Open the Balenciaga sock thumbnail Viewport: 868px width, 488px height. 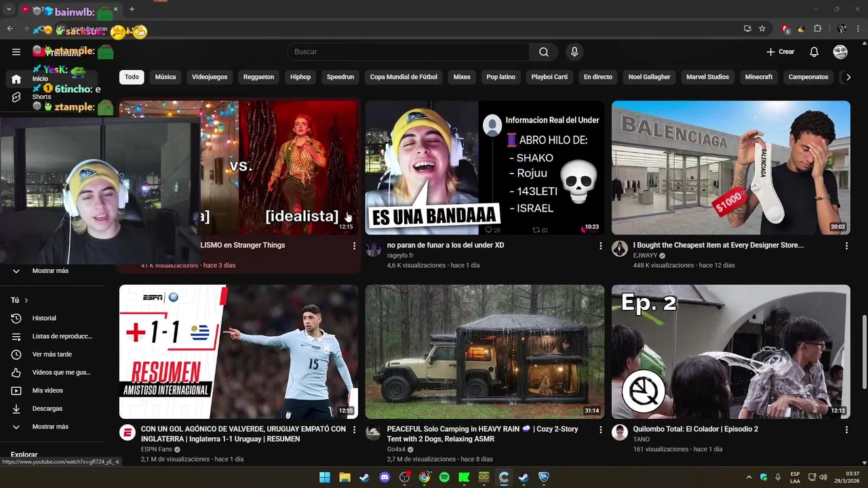point(731,168)
